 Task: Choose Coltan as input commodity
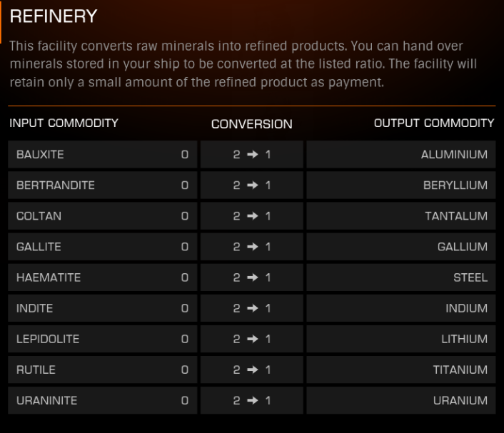point(103,216)
